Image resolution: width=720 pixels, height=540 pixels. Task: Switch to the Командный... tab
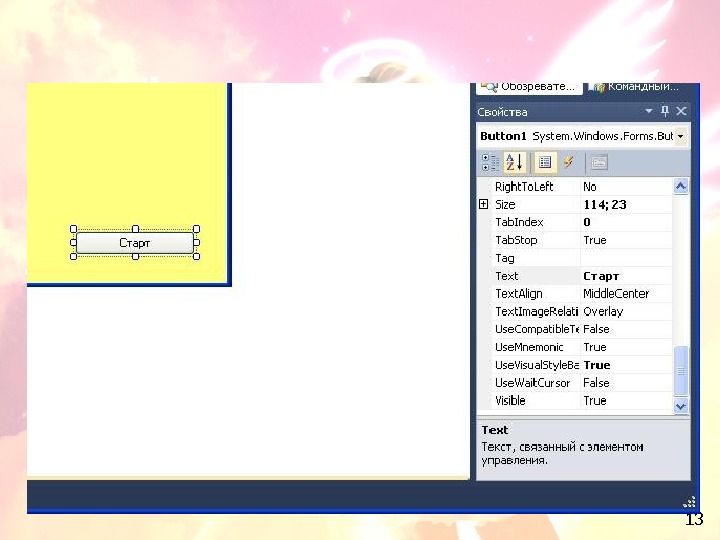coord(635,88)
